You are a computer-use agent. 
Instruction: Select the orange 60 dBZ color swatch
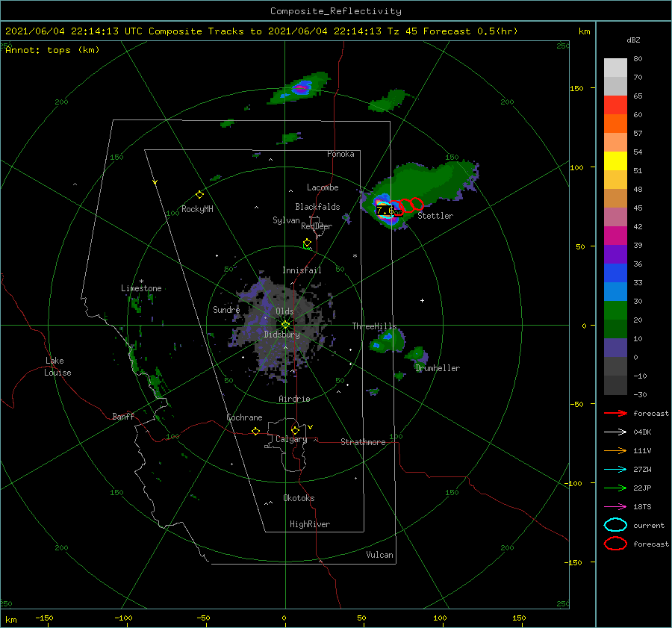[615, 124]
